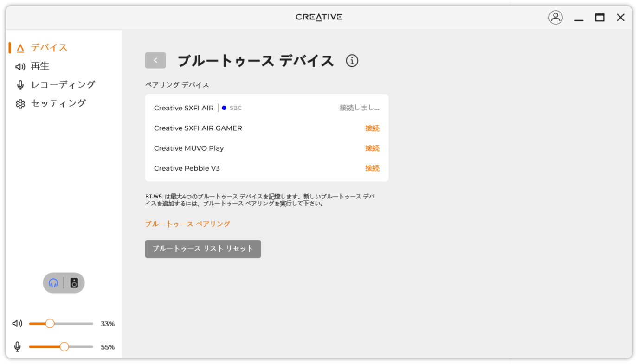638x364 pixels.
Task: Open the Bluetooth devices info icon
Action: [x=352, y=61]
